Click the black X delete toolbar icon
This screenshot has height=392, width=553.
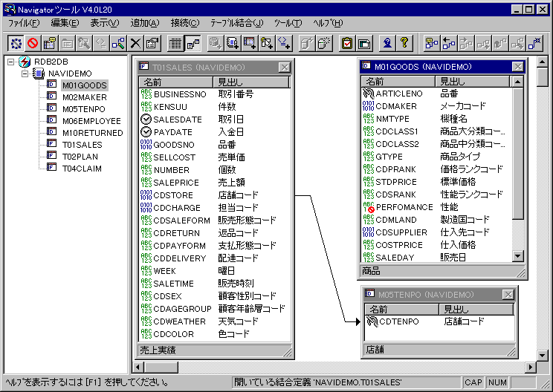[x=135, y=43]
